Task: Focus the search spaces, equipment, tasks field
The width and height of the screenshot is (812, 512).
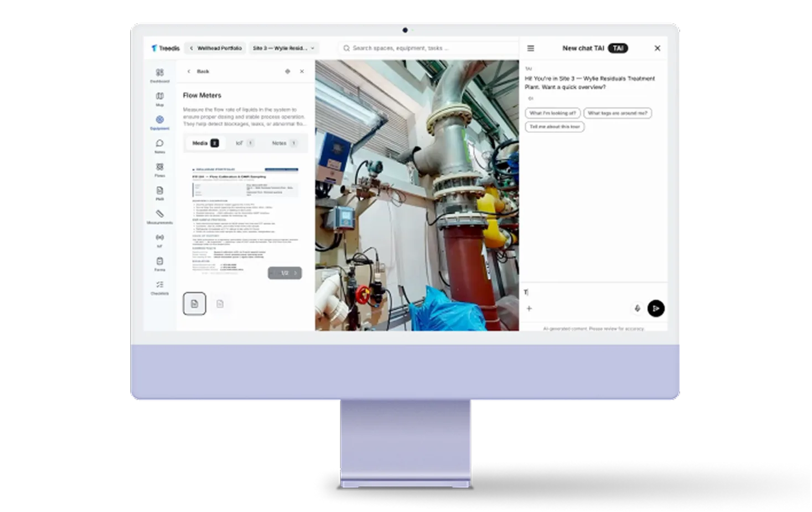Action: pyautogui.click(x=429, y=48)
